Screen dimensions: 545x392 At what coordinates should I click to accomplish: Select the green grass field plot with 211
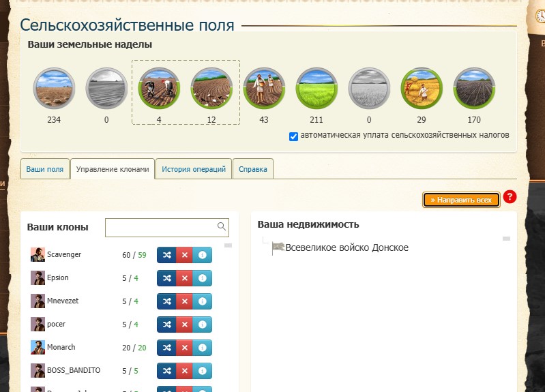pyautogui.click(x=316, y=89)
